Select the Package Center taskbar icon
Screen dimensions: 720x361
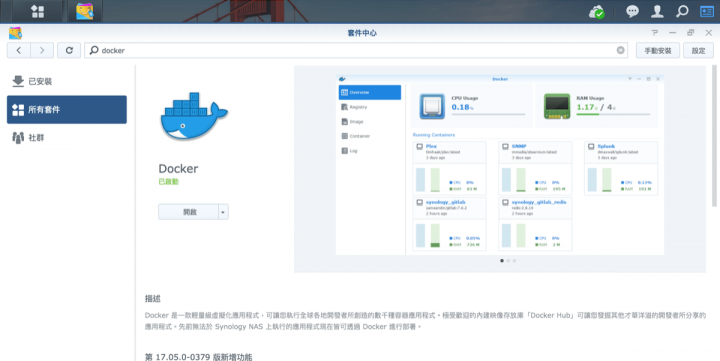pyautogui.click(x=84, y=11)
